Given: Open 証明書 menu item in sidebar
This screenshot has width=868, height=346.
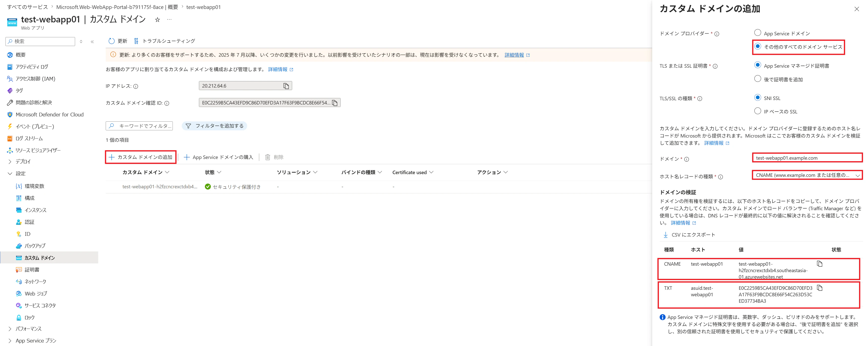Looking at the screenshot, I should click(32, 270).
